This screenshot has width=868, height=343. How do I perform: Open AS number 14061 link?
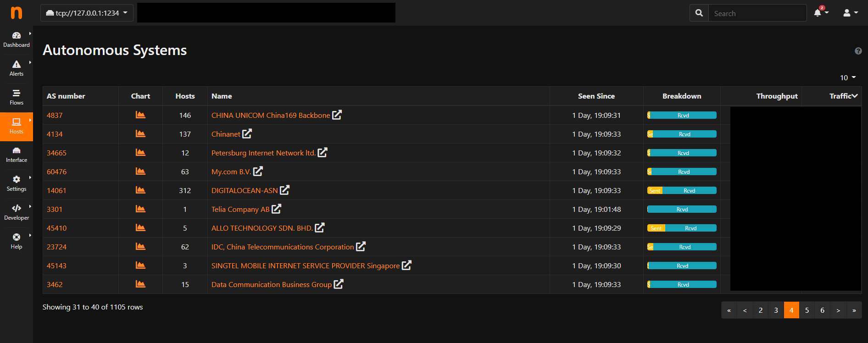pos(56,190)
